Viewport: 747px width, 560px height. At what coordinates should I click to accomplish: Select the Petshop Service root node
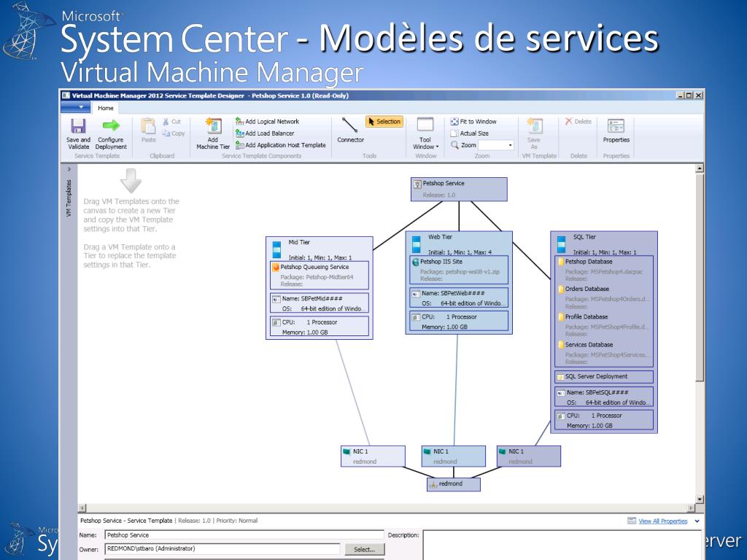point(459,189)
